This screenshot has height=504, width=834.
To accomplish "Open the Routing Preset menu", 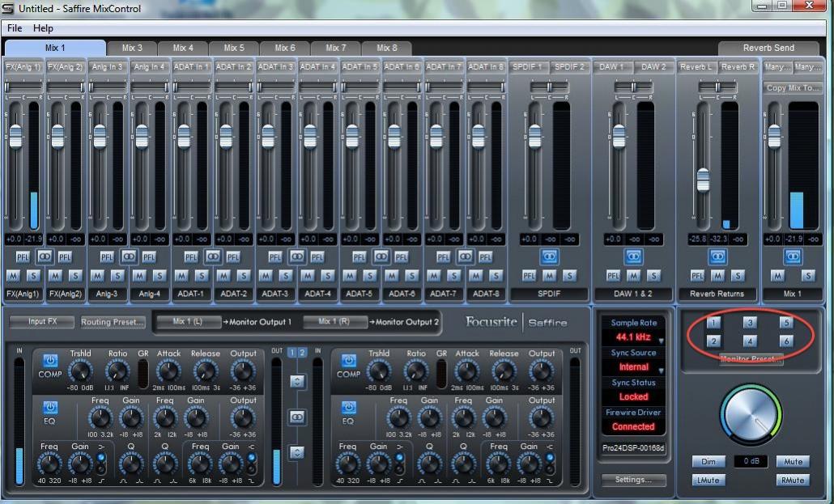I will click(113, 322).
